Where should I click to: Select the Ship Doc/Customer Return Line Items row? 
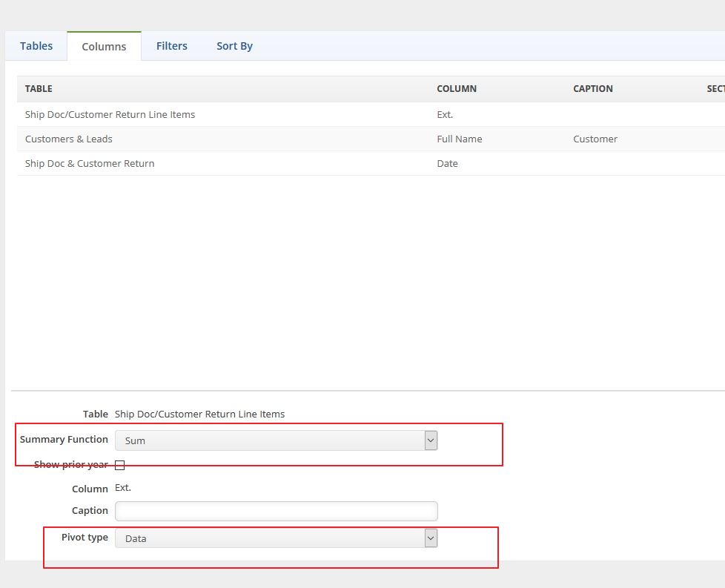click(110, 115)
